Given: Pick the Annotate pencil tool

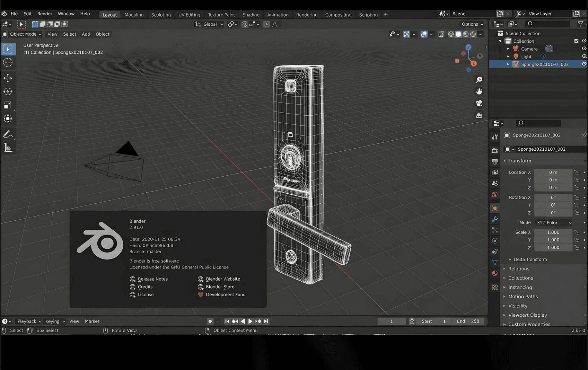Looking at the screenshot, I should (8, 134).
